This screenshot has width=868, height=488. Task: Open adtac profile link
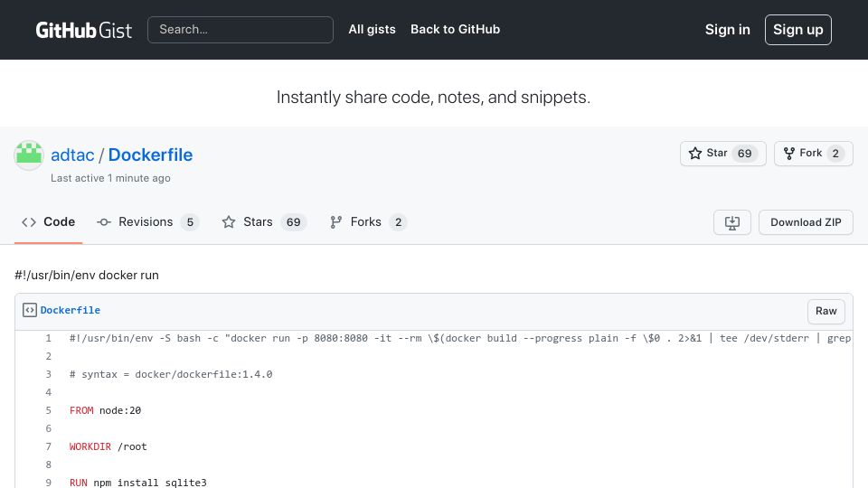click(72, 155)
